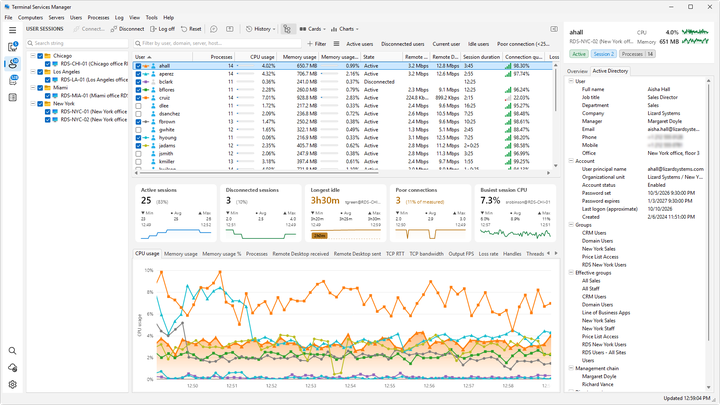Open settings gear in sidebar
720x405 pixels.
(12, 384)
